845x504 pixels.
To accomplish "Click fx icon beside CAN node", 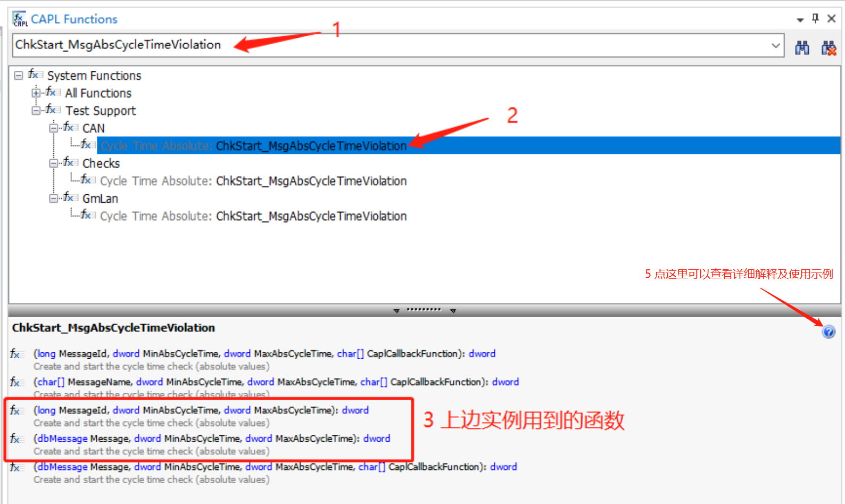I will [x=70, y=127].
